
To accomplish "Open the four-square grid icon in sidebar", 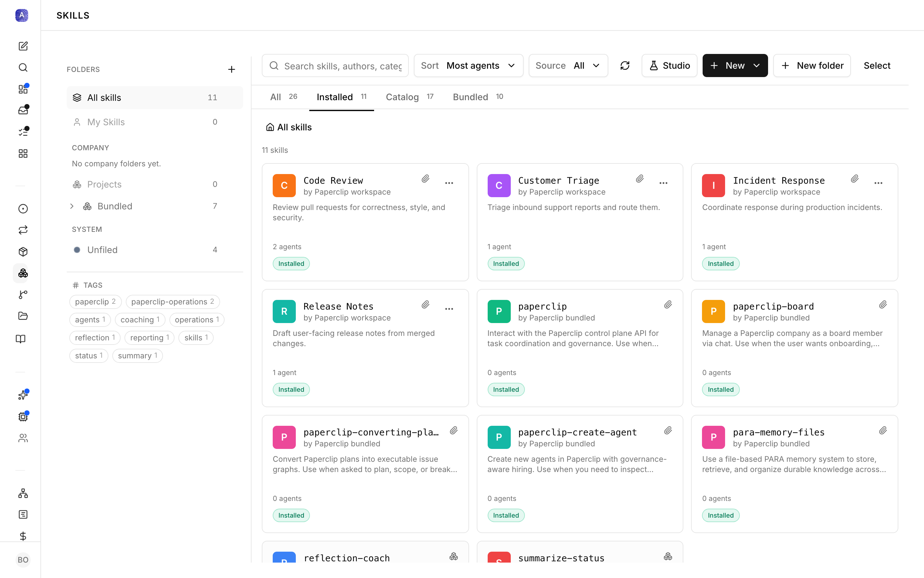I will [23, 154].
